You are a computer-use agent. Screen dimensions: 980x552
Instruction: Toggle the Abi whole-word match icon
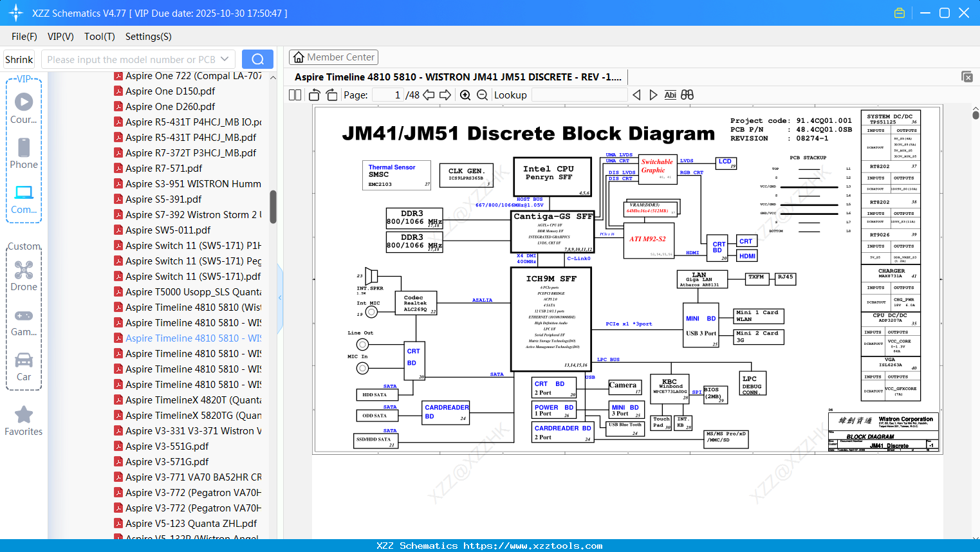[x=670, y=95]
